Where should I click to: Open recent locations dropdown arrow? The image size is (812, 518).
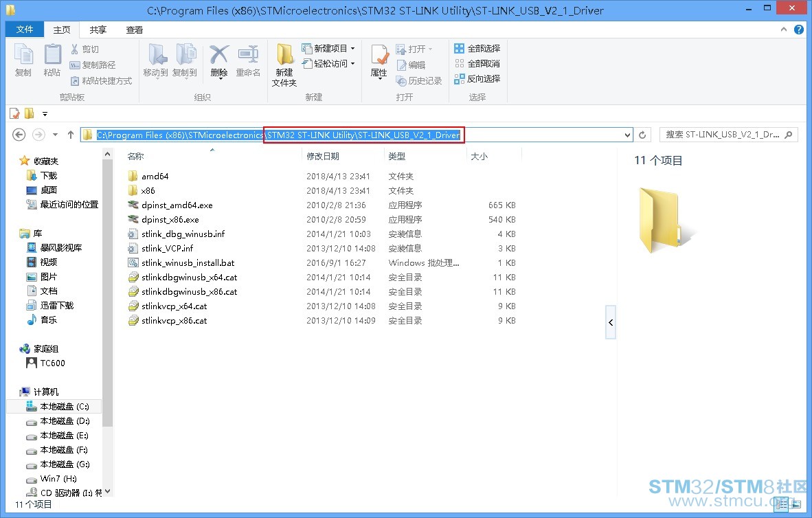[55, 135]
